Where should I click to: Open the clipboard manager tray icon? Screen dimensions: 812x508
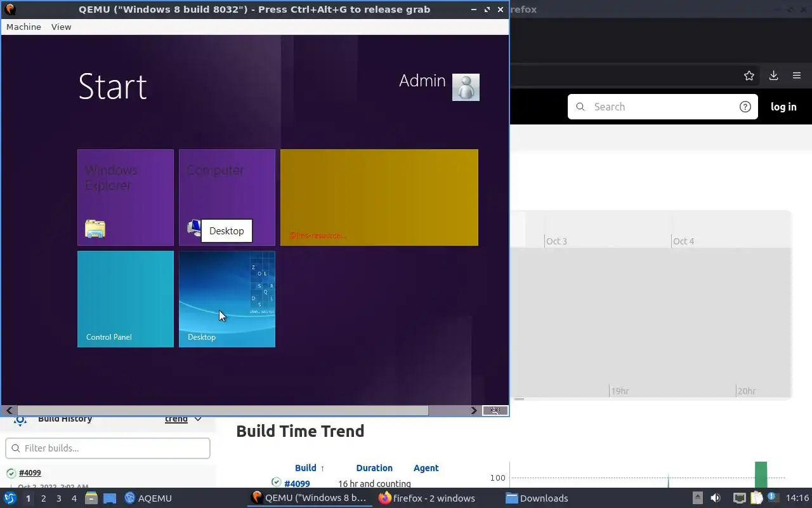(756, 498)
